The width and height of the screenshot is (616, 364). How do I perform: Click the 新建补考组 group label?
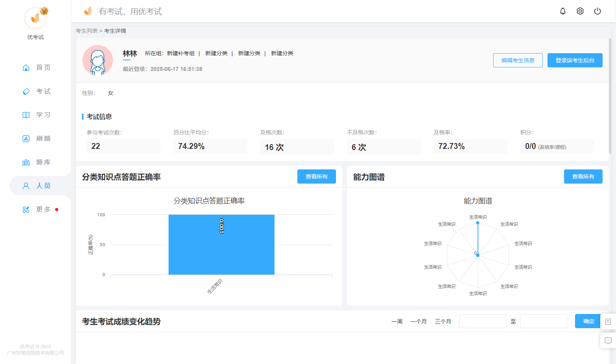coord(181,53)
